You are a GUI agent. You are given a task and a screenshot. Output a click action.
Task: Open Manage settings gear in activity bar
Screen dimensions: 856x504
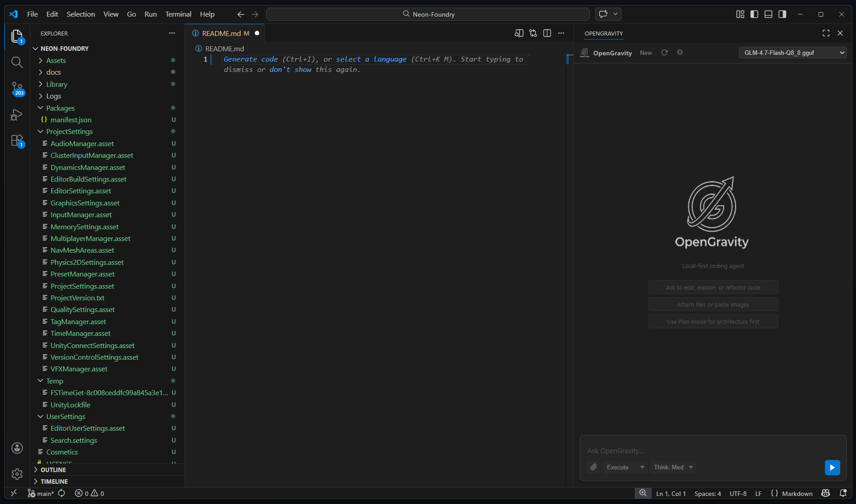pyautogui.click(x=17, y=474)
